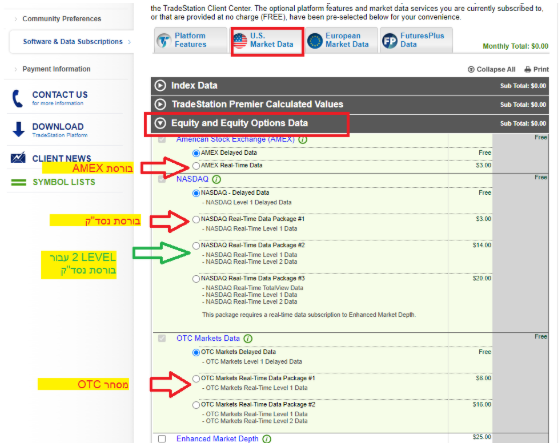The height and width of the screenshot is (443, 560).
Task: Enable the Enhanced Market Depth checkbox
Action: 162,439
